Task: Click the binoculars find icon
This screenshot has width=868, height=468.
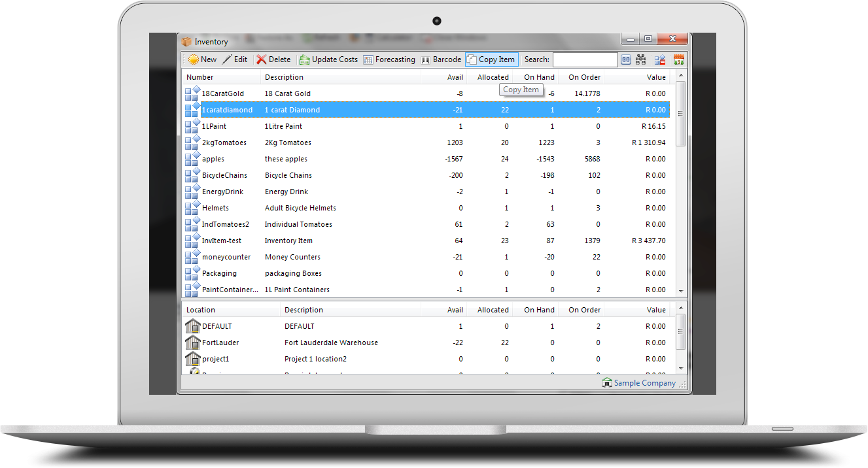Action: coord(640,60)
